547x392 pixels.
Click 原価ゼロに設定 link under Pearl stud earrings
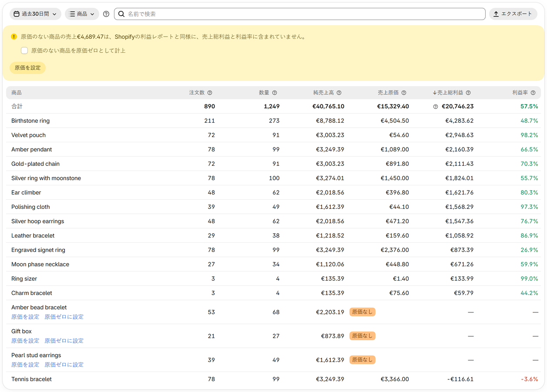(x=64, y=365)
